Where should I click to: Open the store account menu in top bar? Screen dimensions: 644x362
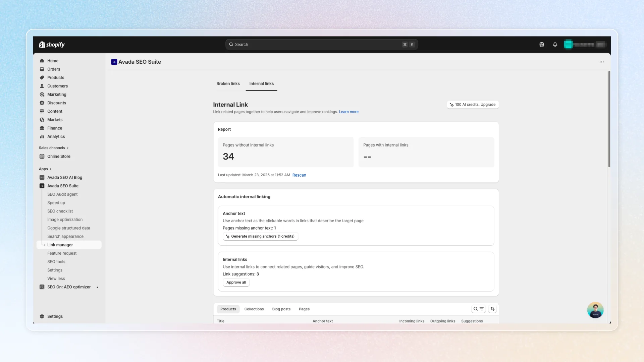pyautogui.click(x=585, y=45)
